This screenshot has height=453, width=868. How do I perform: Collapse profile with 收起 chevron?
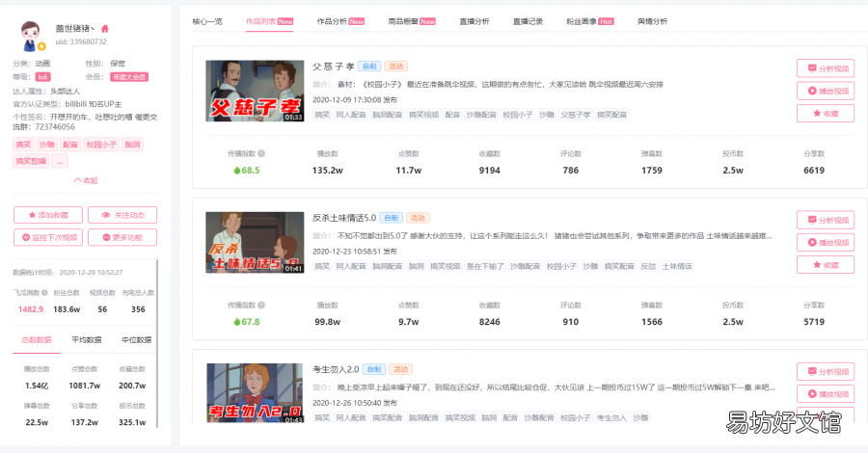(86, 180)
